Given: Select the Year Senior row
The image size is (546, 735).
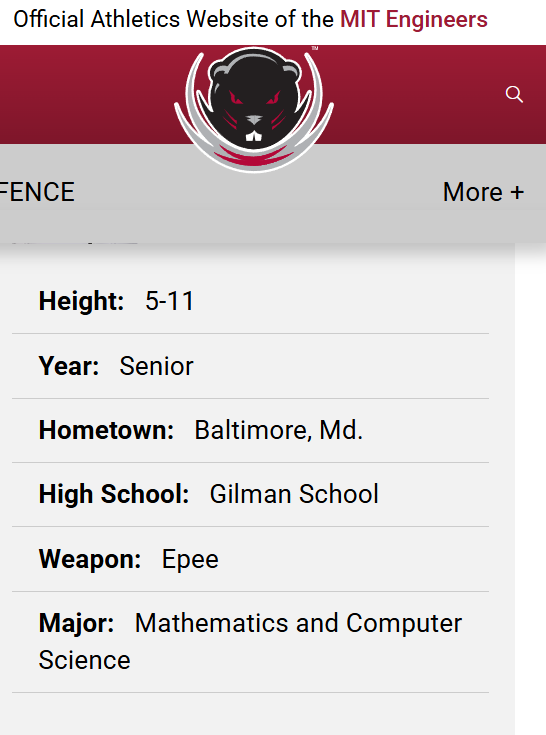Looking at the screenshot, I should tap(250, 366).
